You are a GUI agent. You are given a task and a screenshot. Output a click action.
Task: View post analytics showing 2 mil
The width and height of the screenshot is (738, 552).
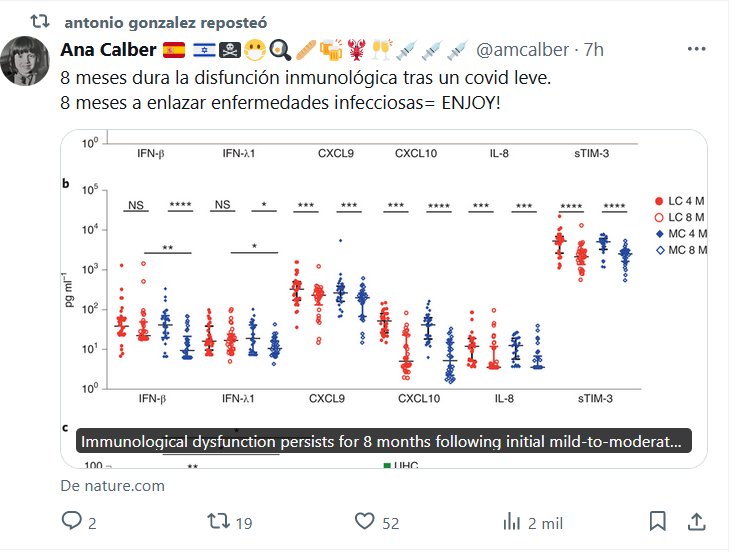coord(512,521)
